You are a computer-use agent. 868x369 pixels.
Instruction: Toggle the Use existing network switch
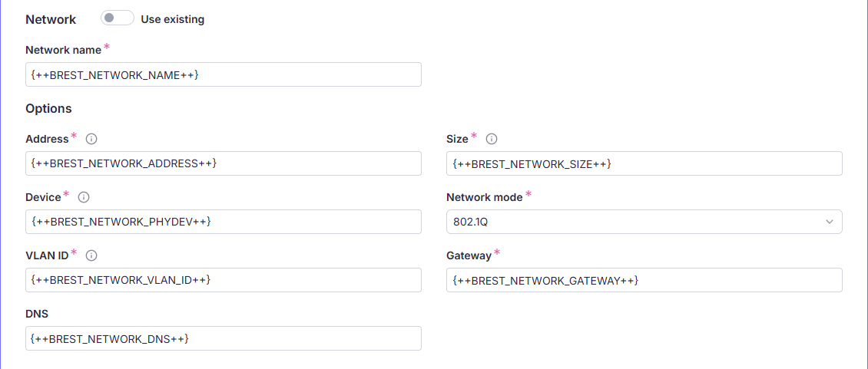point(117,18)
